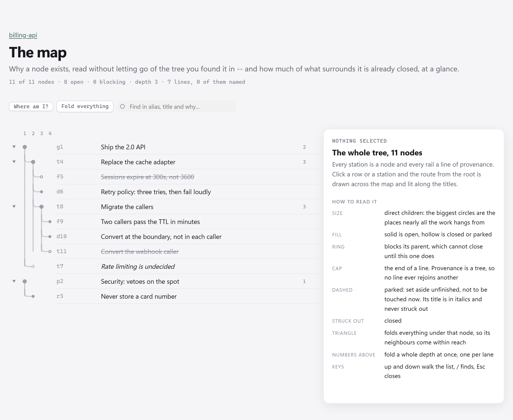The image size is (513, 420).
Task: Fold depth lane number 3
Action: tap(42, 133)
